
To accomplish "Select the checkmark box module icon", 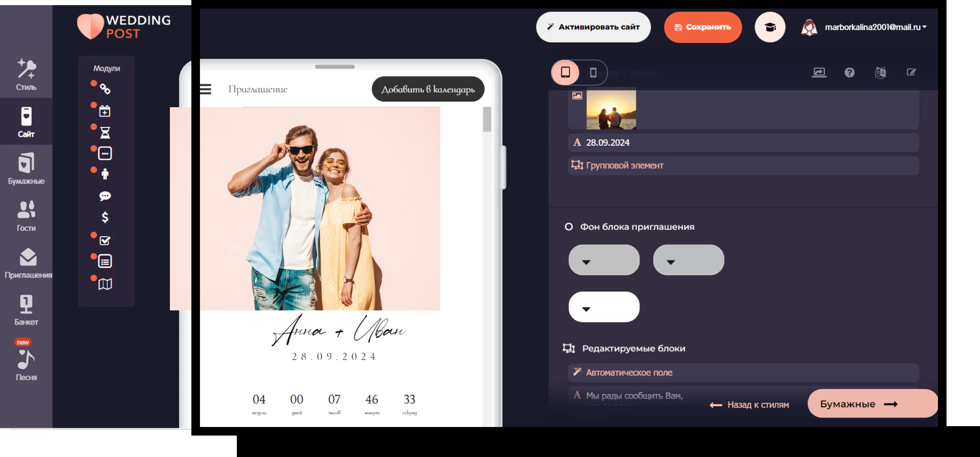I will point(105,241).
